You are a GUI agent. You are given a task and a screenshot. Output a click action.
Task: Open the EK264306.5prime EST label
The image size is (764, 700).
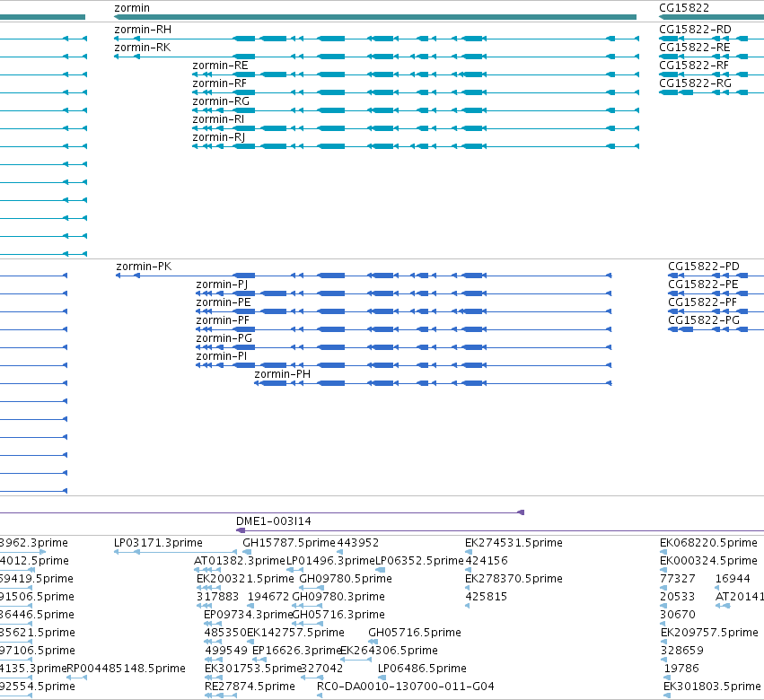[x=389, y=651]
